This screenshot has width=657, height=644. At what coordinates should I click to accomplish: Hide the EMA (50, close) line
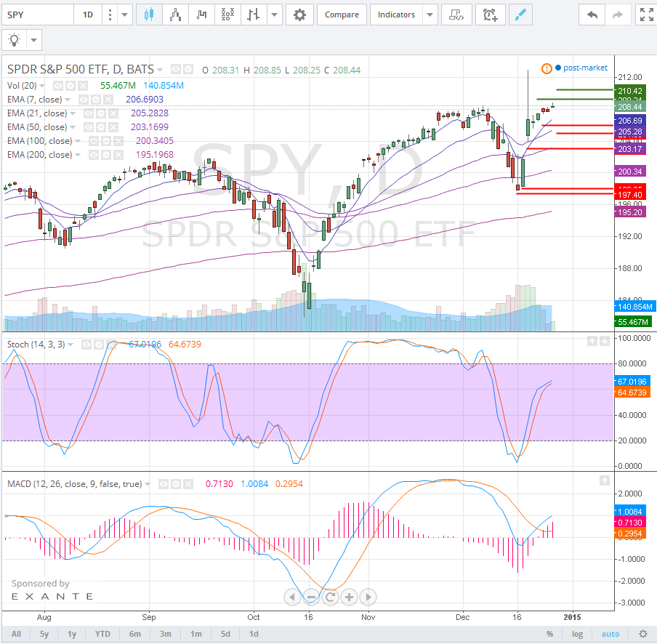point(88,127)
